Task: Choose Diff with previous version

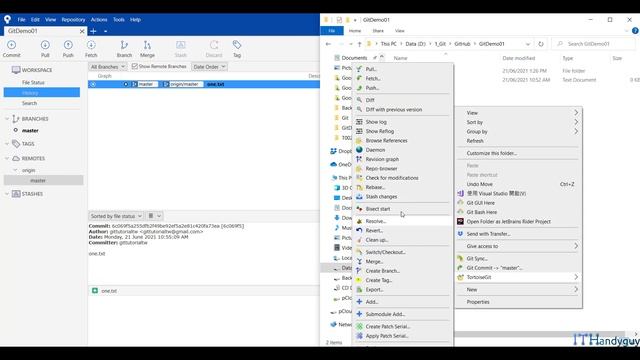Action: [x=403, y=109]
